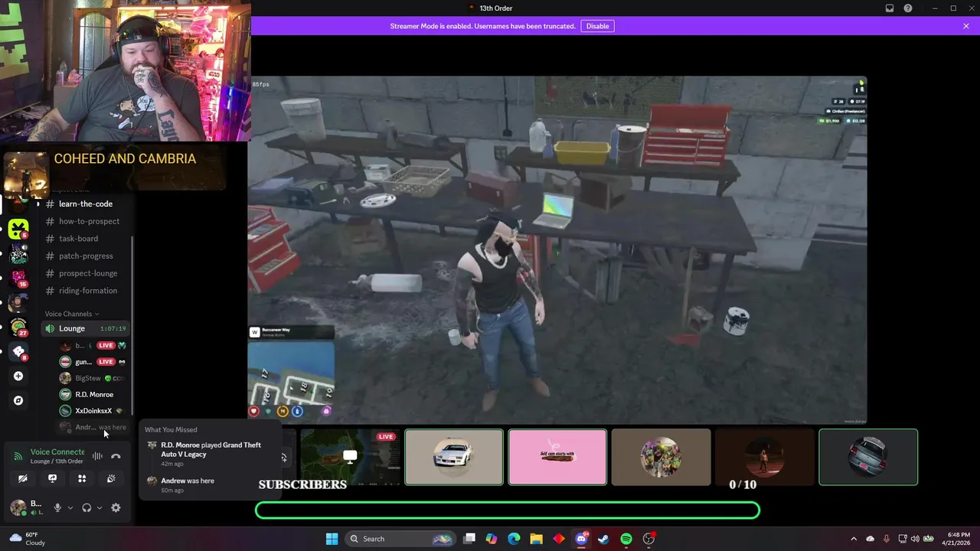This screenshot has height=551, width=980.
Task: Open Discover servers compass icon
Action: click(x=18, y=400)
